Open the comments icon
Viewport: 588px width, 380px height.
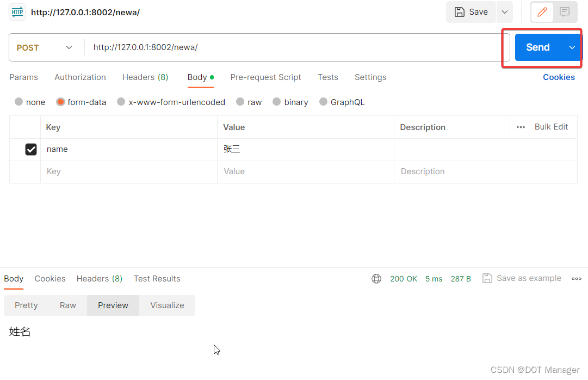click(x=565, y=12)
